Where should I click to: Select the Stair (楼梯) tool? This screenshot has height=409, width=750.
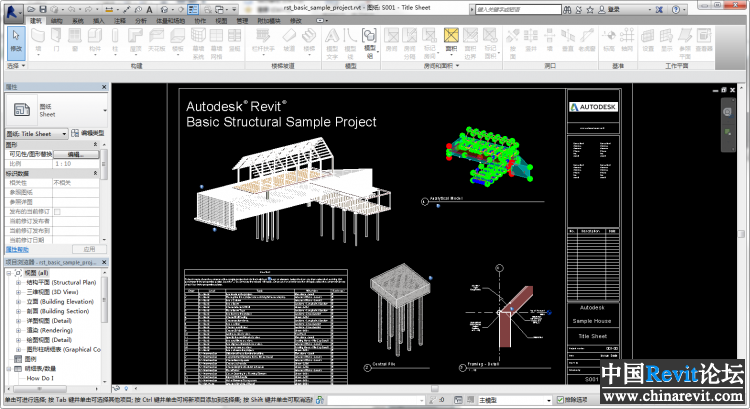pyautogui.click(x=309, y=41)
